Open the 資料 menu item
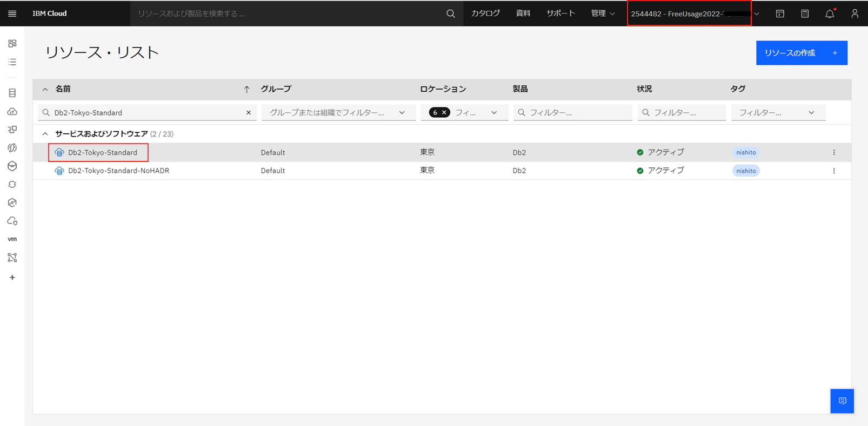868x426 pixels. tap(523, 13)
